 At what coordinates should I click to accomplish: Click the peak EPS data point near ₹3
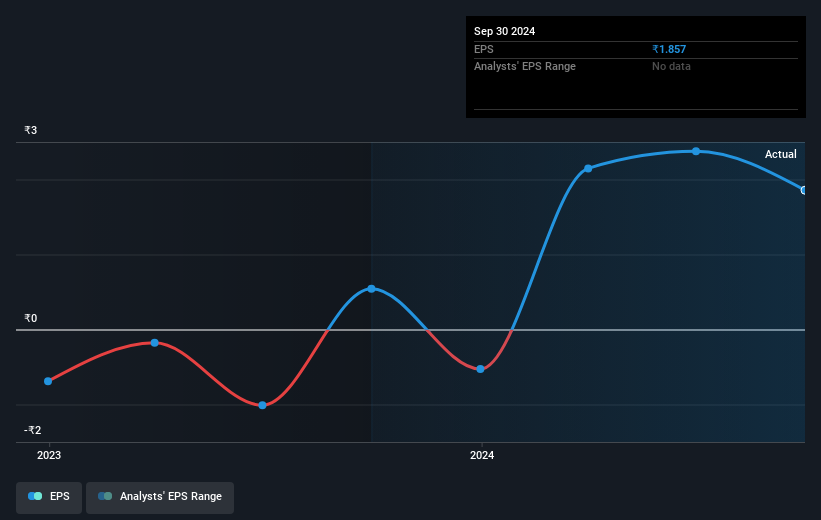pos(696,151)
